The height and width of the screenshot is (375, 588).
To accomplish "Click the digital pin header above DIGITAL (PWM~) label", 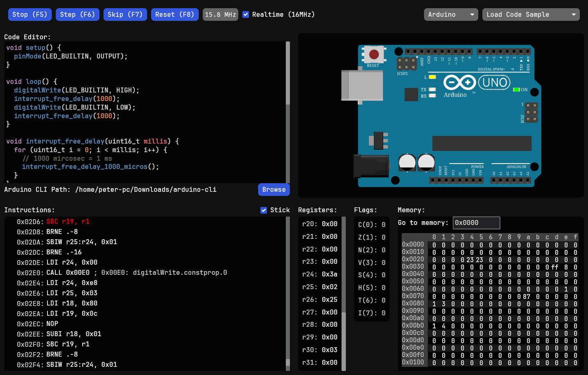I will [504, 52].
